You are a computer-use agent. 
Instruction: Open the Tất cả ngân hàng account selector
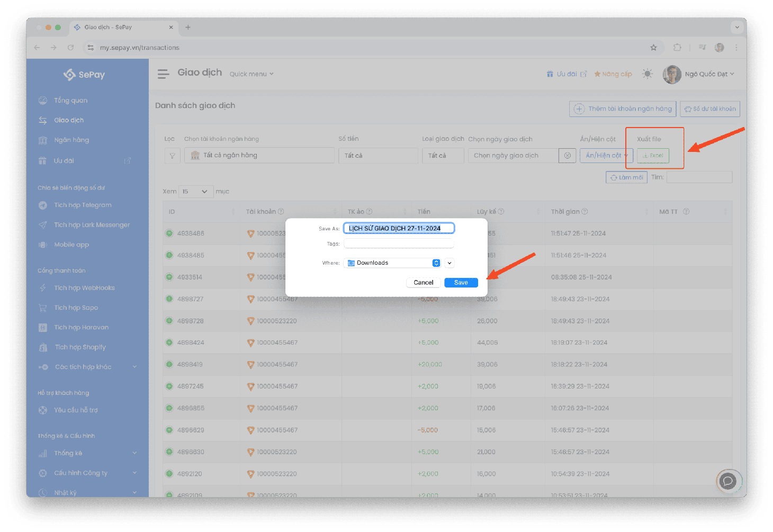[x=259, y=155]
